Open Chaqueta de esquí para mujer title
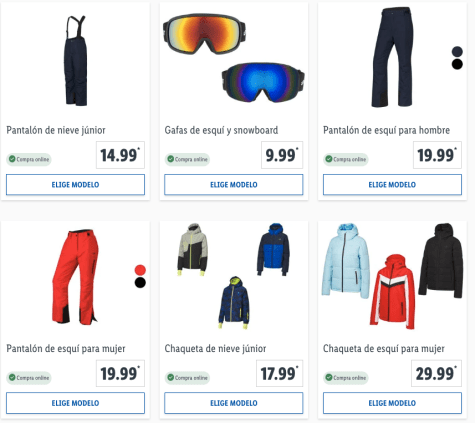This screenshot has width=475, height=423. point(384,349)
